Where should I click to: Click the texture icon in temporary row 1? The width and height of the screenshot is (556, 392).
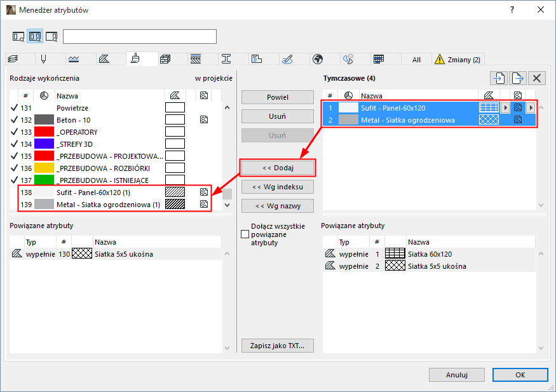pos(518,108)
